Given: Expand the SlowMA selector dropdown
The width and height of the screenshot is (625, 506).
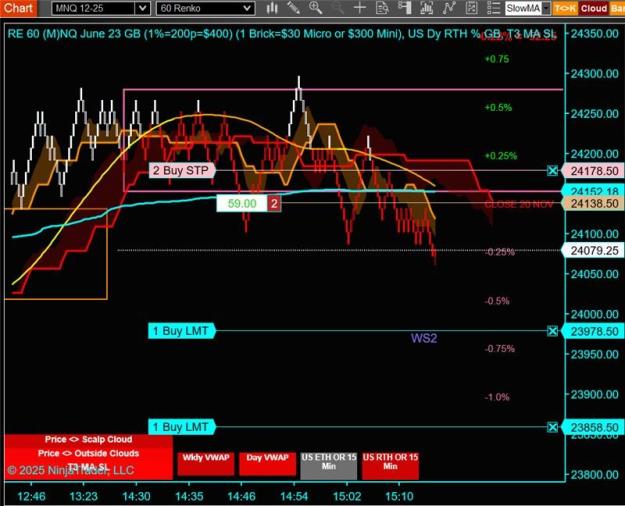Looking at the screenshot, I should tap(546, 8).
